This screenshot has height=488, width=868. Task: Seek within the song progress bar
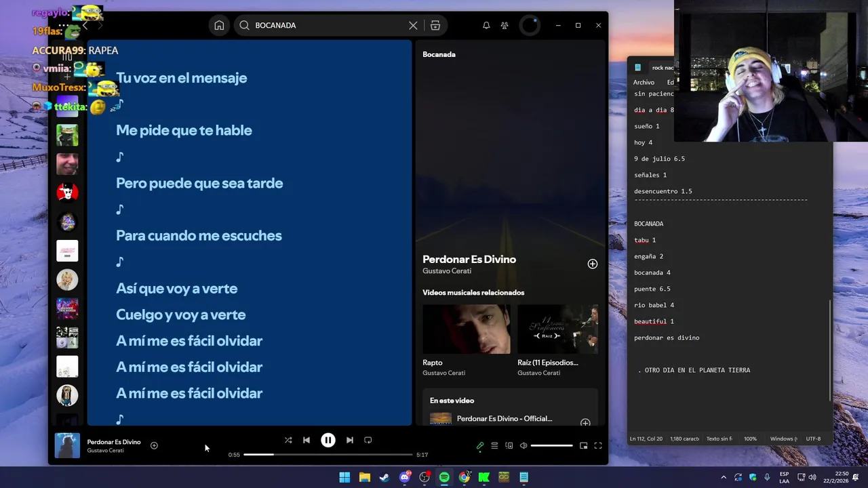pyautogui.click(x=328, y=454)
